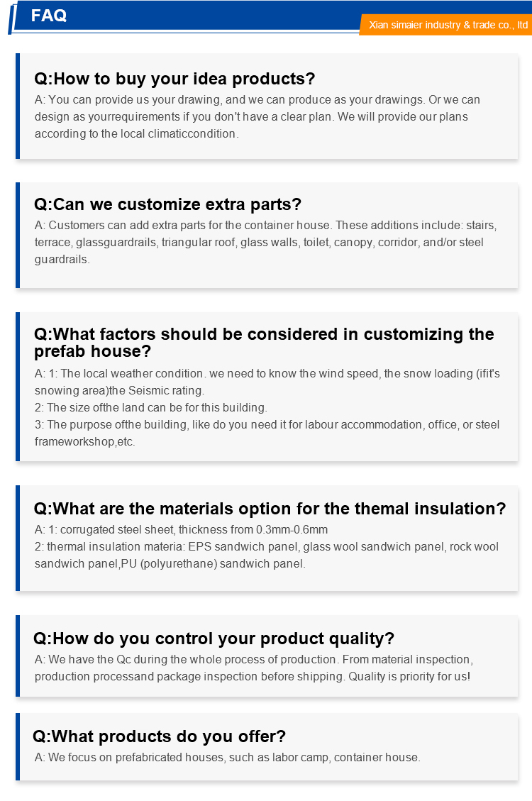Click the blue left bar of first FAQ card
The height and width of the screenshot is (801, 532).
click(18, 106)
